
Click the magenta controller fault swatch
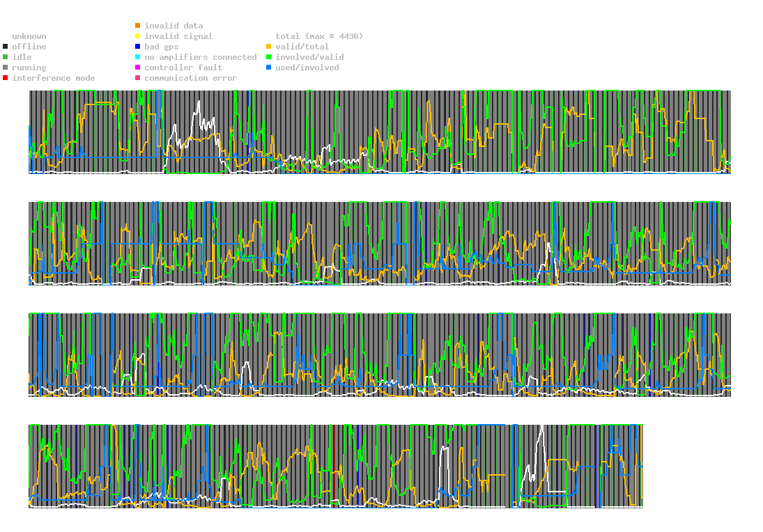137,68
